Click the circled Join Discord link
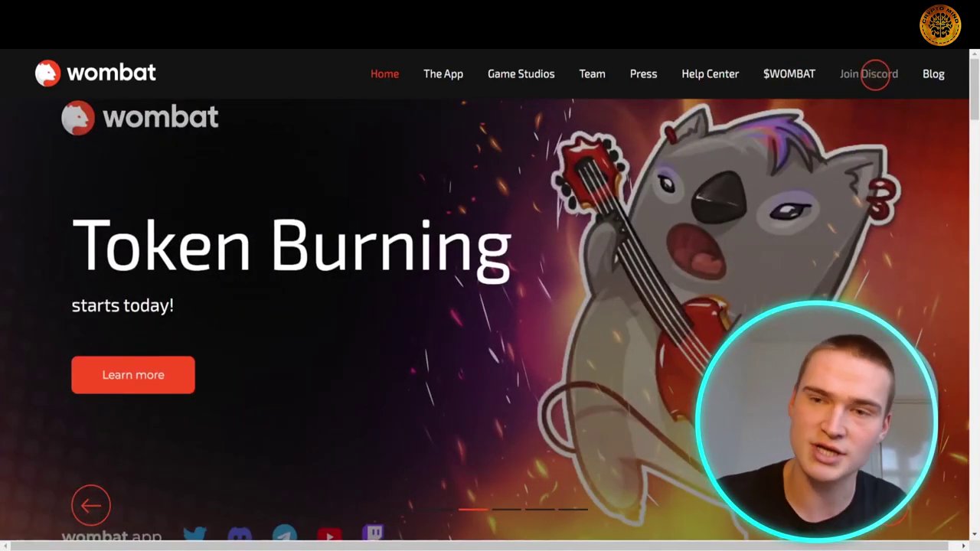The image size is (980, 551). 869,73
